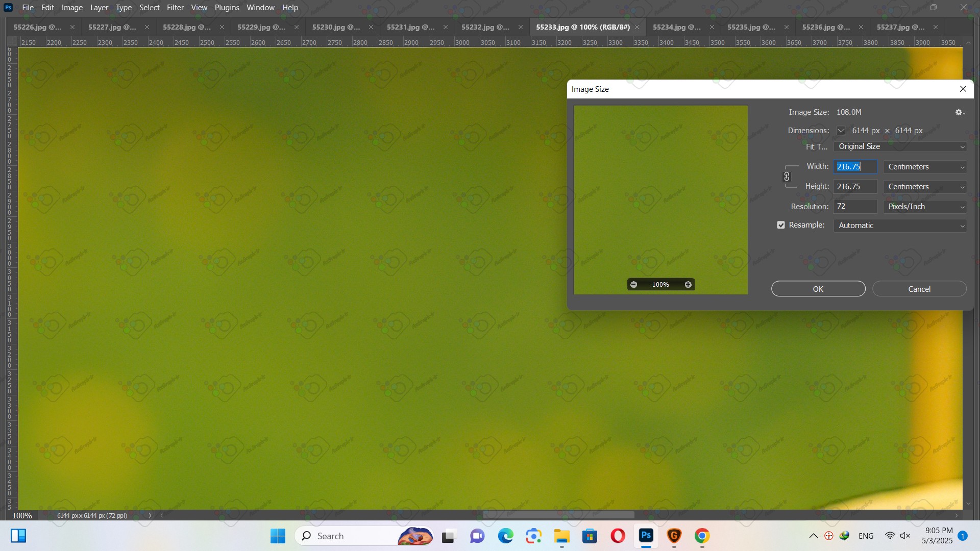
Task: Open Google Chrome from the taskbar
Action: tap(702, 536)
